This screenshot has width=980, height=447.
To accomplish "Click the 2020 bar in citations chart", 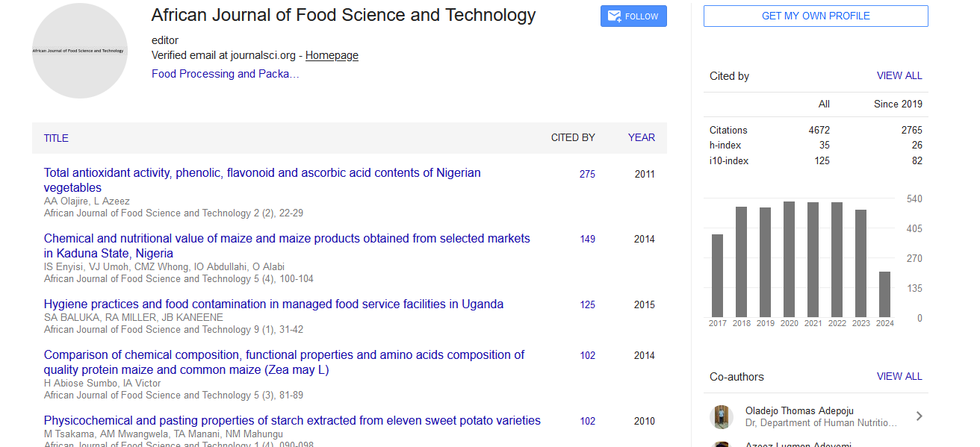I will pyautogui.click(x=789, y=260).
